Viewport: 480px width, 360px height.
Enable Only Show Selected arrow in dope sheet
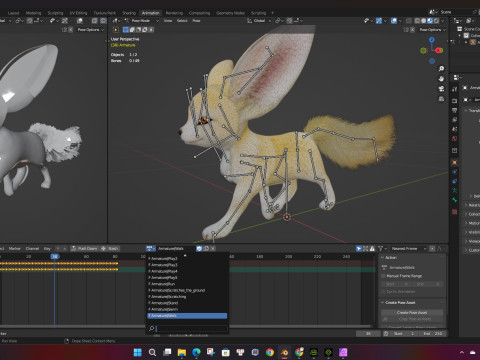[359, 249]
